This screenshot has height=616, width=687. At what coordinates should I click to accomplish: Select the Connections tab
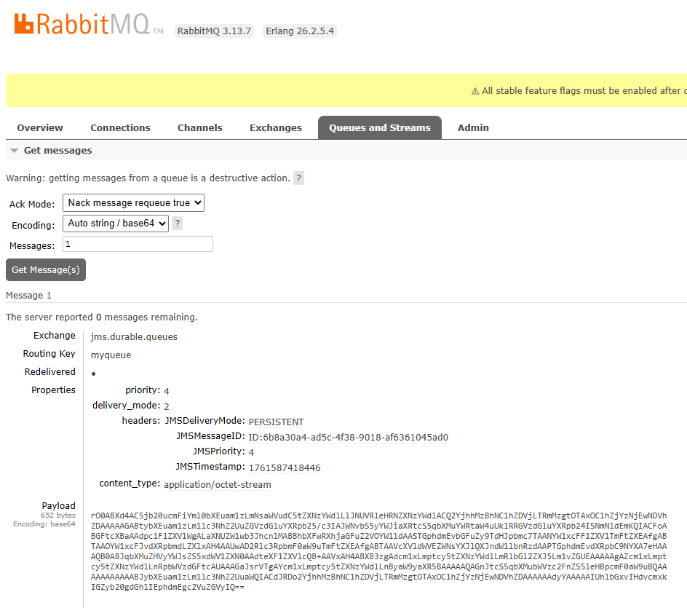[x=120, y=127]
